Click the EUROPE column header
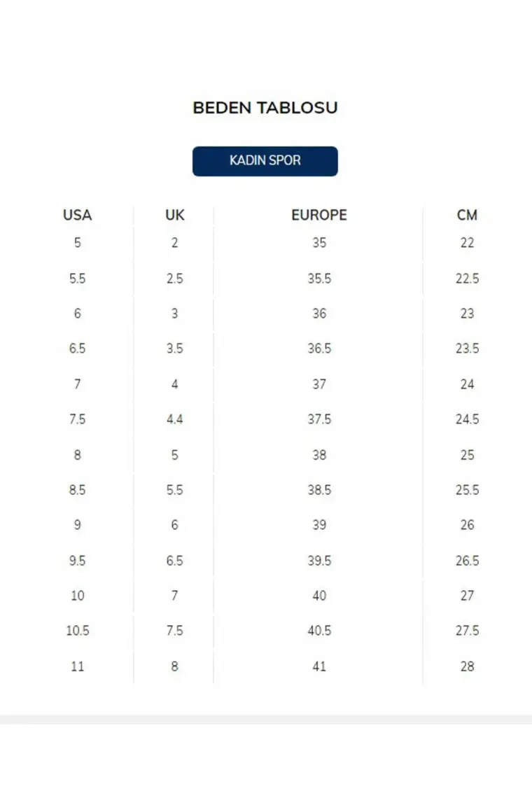 [x=319, y=215]
